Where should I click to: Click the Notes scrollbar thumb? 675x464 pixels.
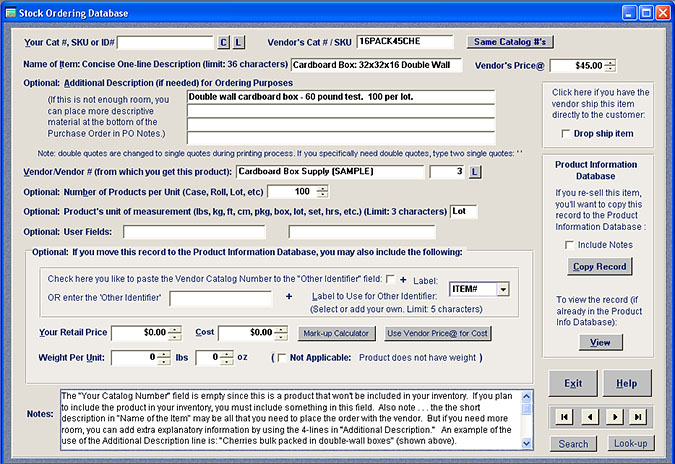[x=526, y=409]
